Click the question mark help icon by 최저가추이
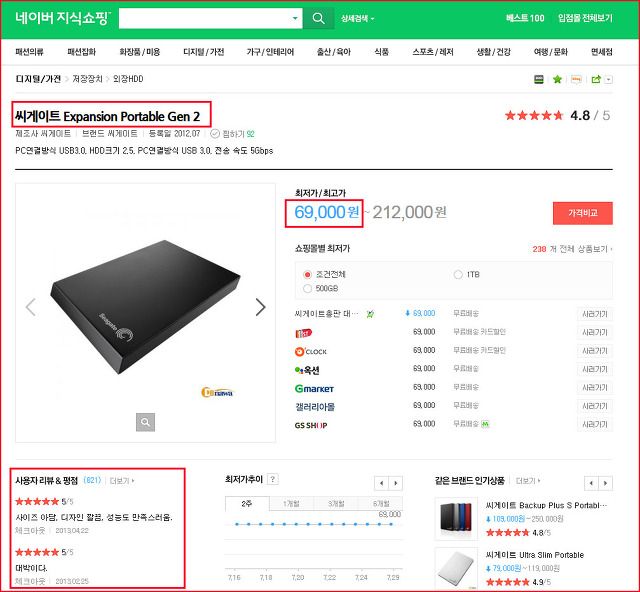Image resolution: width=640 pixels, height=592 pixels. click(x=273, y=479)
